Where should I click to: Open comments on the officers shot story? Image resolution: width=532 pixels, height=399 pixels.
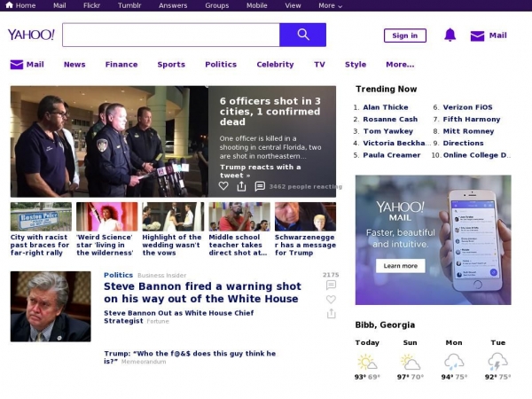point(260,186)
